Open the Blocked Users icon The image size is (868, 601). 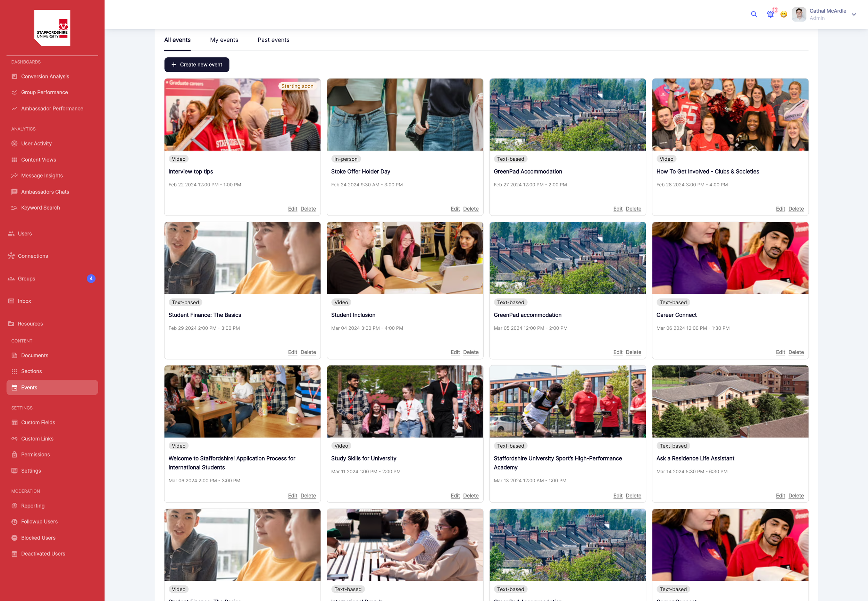click(x=14, y=538)
